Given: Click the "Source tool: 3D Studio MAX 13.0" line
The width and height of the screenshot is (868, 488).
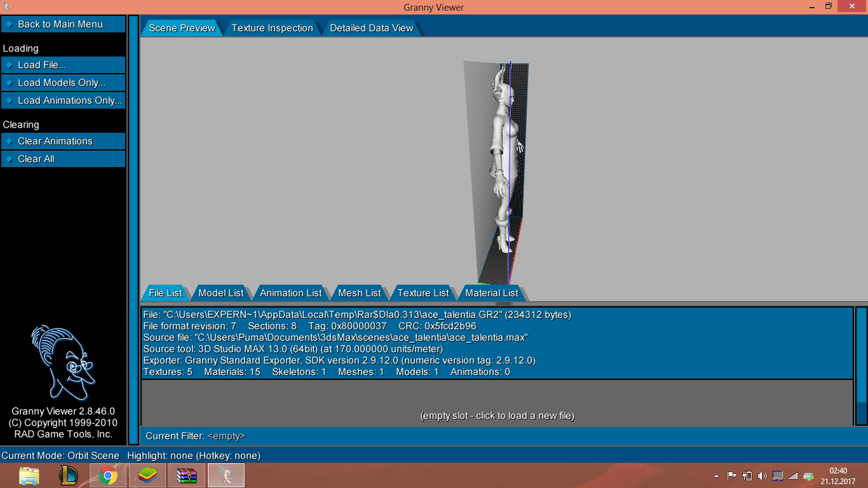Looking at the screenshot, I should click(x=293, y=349).
